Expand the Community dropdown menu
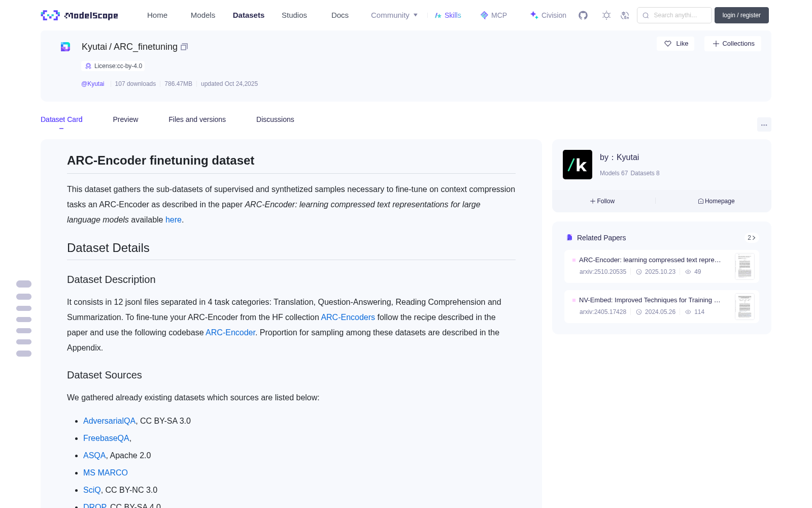Viewport: 812px width, 508px height. click(394, 15)
